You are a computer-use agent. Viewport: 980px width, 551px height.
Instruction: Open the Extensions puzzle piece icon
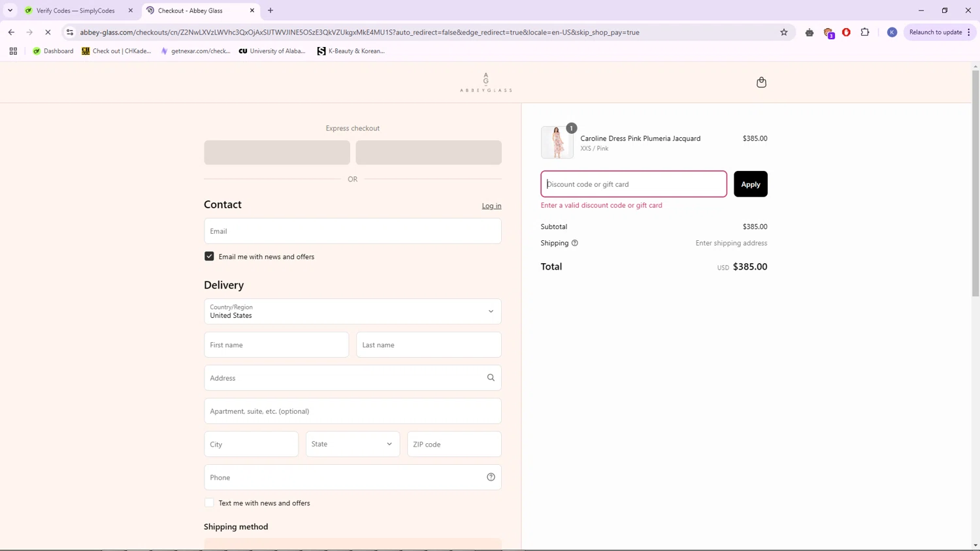pyautogui.click(x=865, y=32)
